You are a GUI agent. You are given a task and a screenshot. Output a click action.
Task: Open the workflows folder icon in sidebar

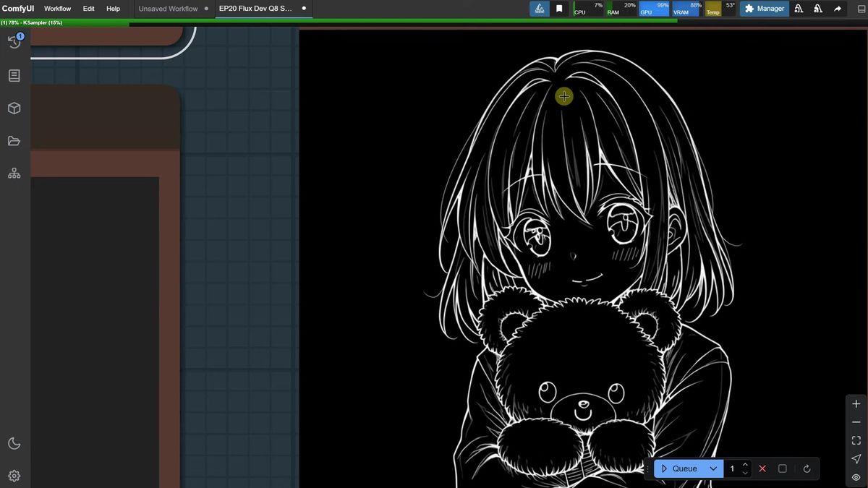14,141
